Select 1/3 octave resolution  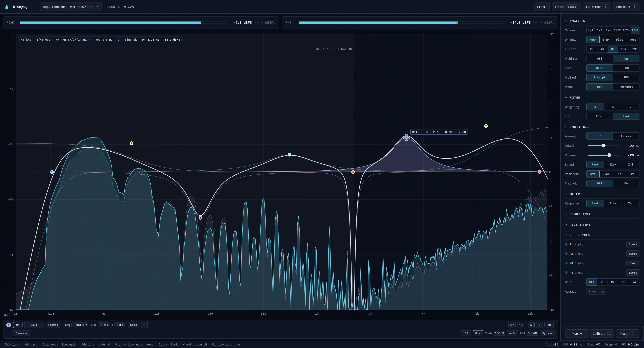click(x=600, y=30)
